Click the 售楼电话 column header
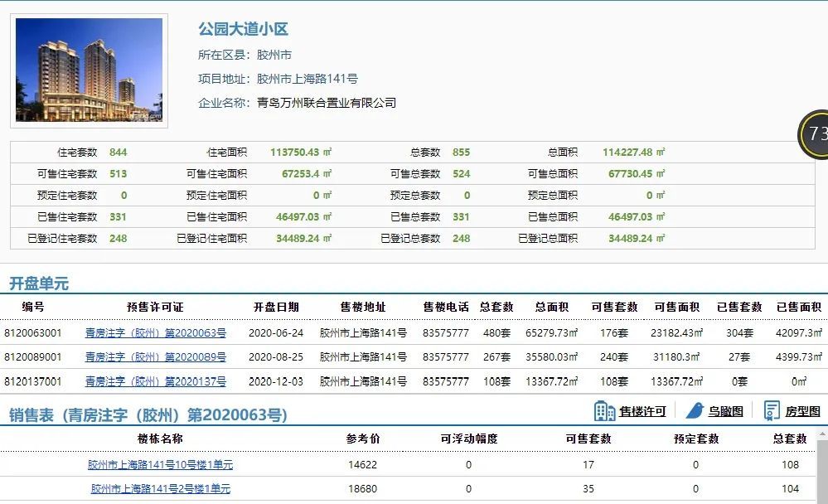This screenshot has width=828, height=504. pyautogui.click(x=446, y=307)
